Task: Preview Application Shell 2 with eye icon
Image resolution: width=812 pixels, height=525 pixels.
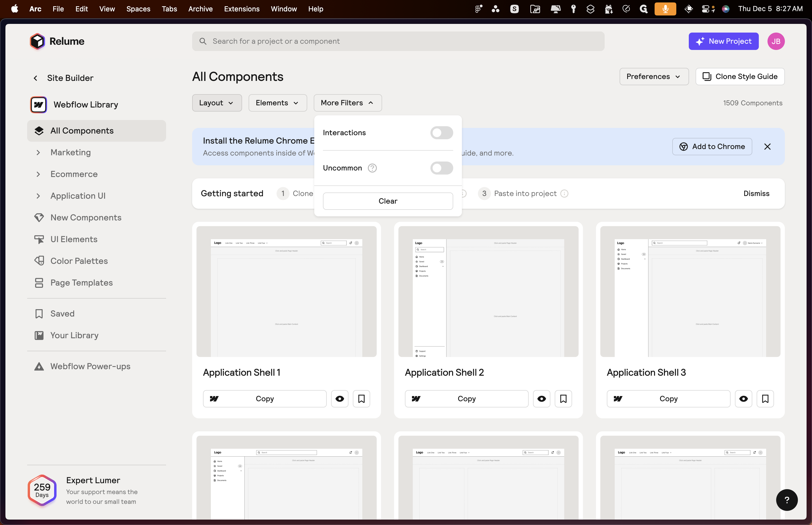Action: (x=541, y=399)
